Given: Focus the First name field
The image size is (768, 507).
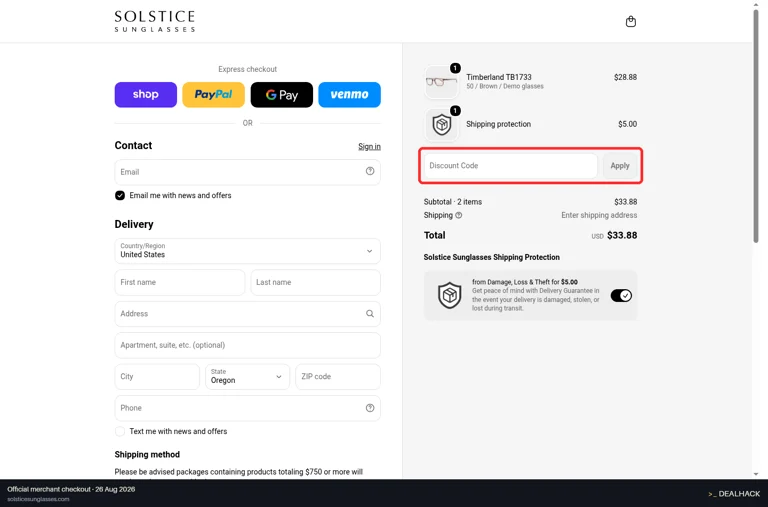Looking at the screenshot, I should click(180, 282).
